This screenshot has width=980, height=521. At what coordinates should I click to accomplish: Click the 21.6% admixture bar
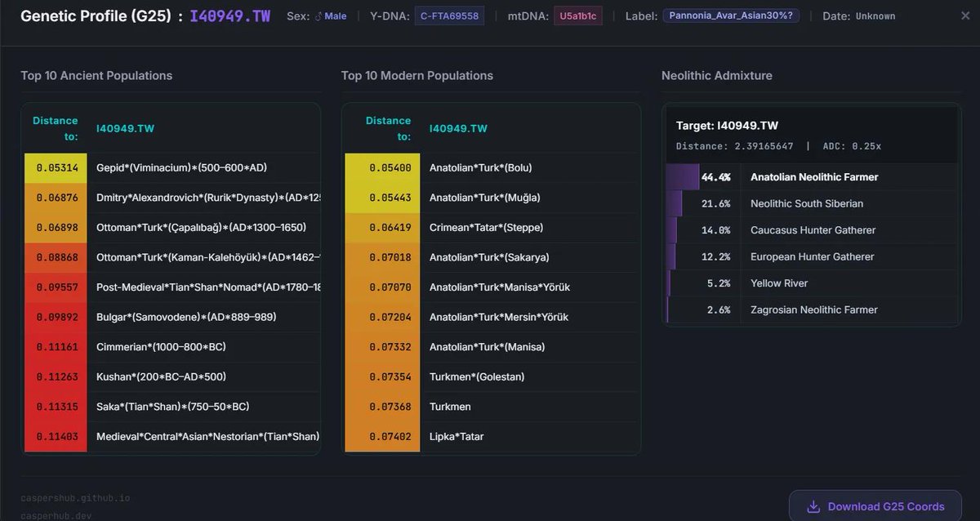[x=674, y=203]
